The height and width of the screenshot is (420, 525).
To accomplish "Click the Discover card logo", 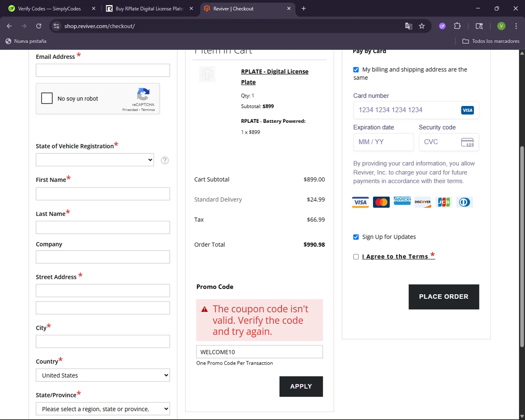I will 423,202.
